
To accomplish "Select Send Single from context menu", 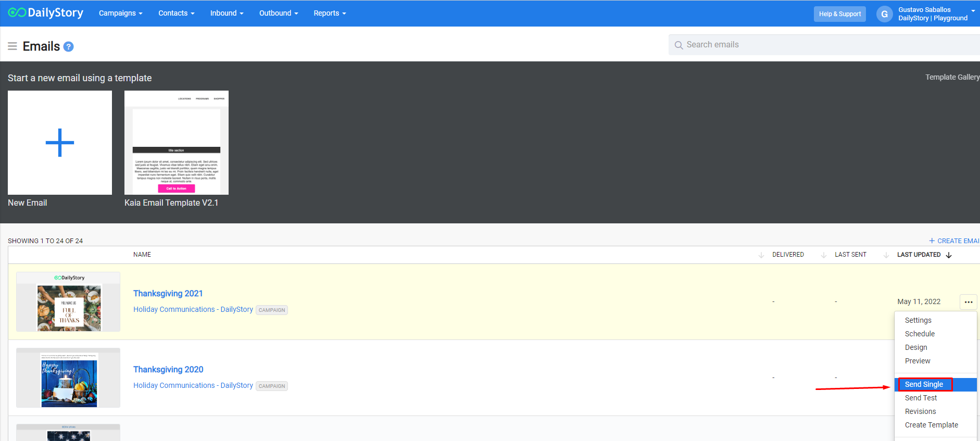I will click(x=924, y=384).
